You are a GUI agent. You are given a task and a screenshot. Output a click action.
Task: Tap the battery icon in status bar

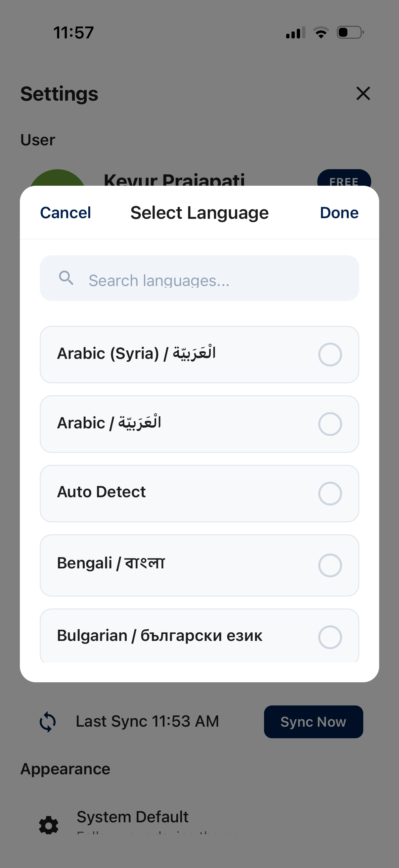(350, 33)
